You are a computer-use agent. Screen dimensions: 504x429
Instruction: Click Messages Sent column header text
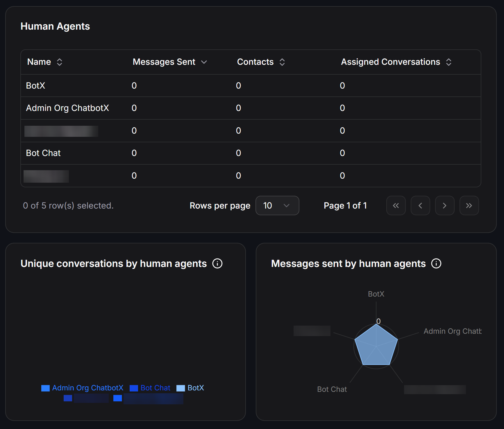coord(164,62)
